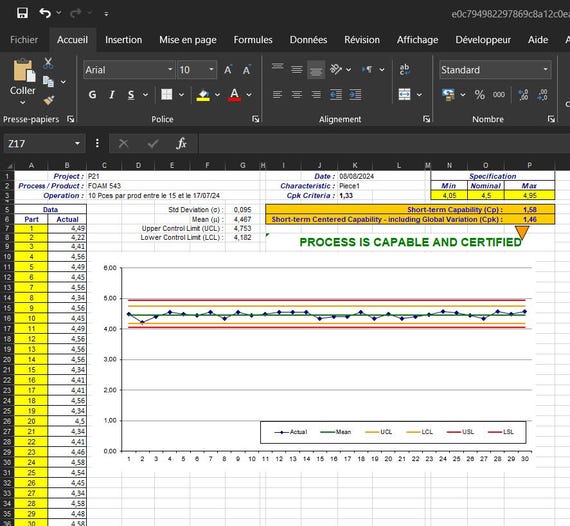570x526 pixels.
Task: Open the insert function fx button
Action: (181, 144)
